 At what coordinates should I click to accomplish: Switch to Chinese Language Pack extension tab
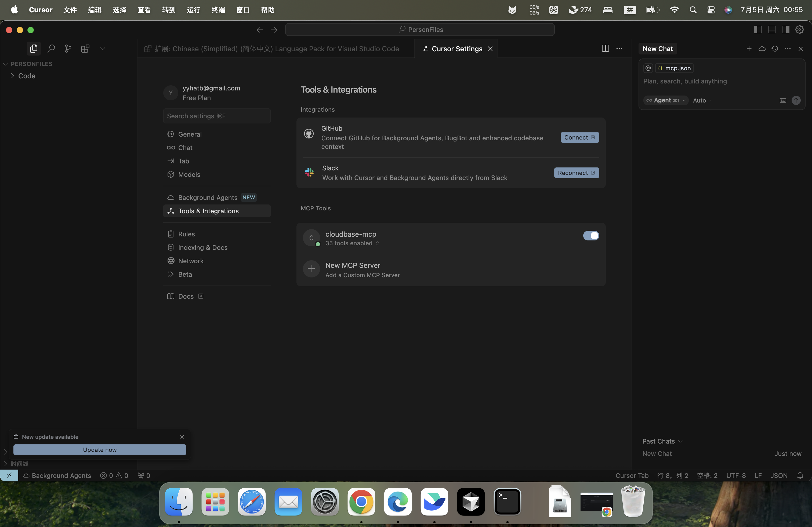pyautogui.click(x=276, y=49)
